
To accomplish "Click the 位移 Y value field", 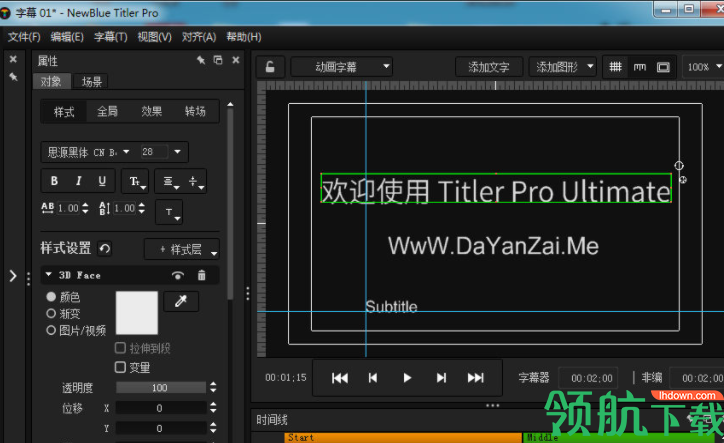I will coord(160,428).
